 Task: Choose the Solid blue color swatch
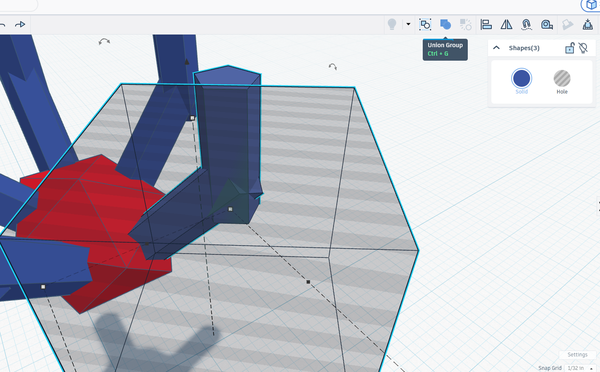(522, 78)
